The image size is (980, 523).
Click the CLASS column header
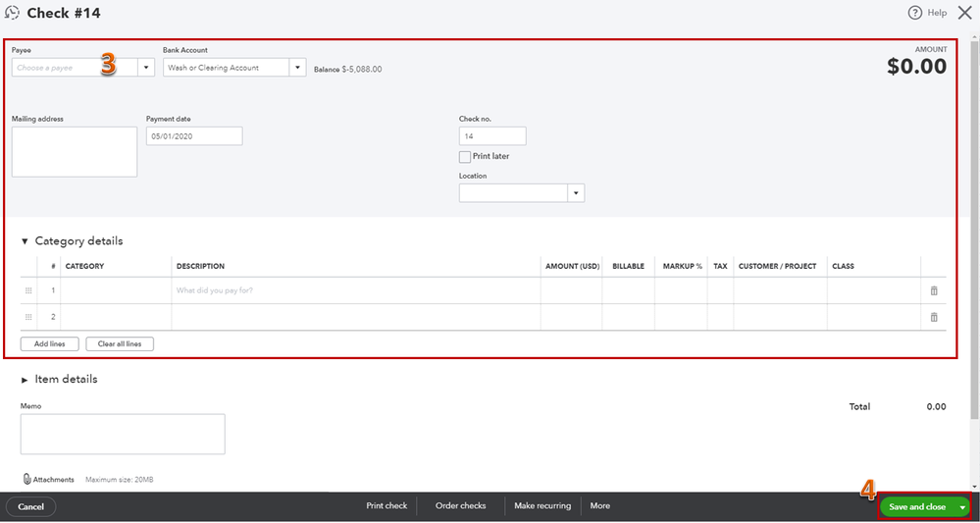pyautogui.click(x=843, y=266)
